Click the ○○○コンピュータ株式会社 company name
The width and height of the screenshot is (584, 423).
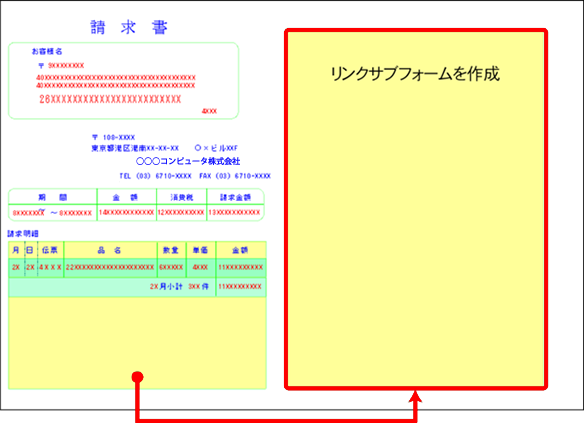(188, 161)
